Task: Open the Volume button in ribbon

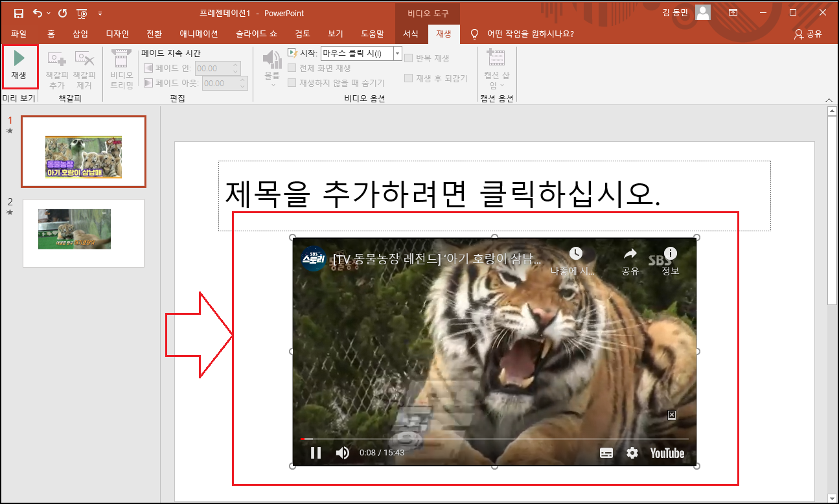Action: pyautogui.click(x=272, y=67)
